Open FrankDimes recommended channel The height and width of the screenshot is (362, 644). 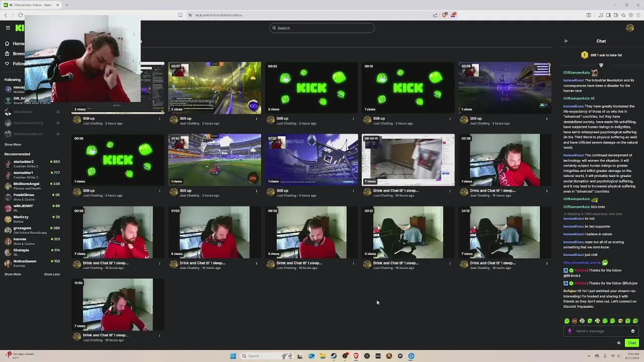click(32, 197)
